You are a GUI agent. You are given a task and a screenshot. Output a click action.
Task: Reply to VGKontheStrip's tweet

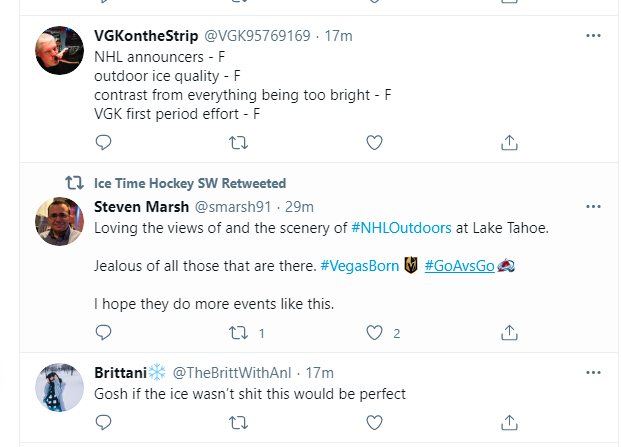[x=103, y=142]
